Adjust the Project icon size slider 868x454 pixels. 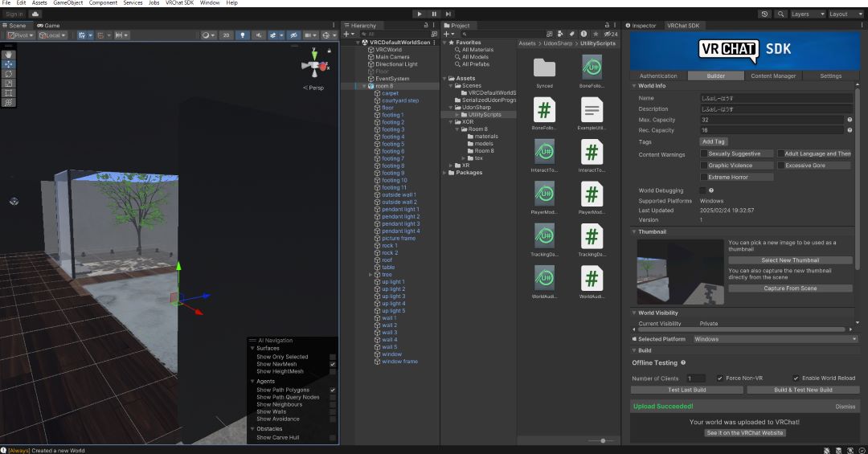(x=603, y=440)
